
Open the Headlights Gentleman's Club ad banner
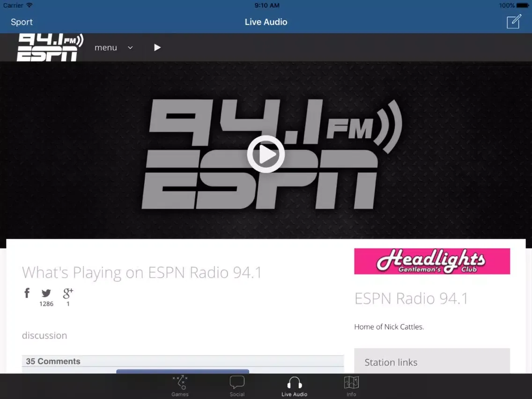(432, 261)
